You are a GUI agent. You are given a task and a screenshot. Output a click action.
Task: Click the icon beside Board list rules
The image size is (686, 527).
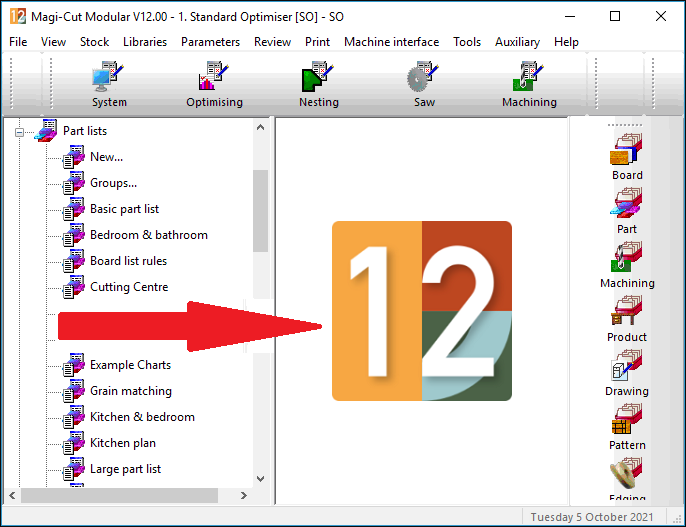74,261
